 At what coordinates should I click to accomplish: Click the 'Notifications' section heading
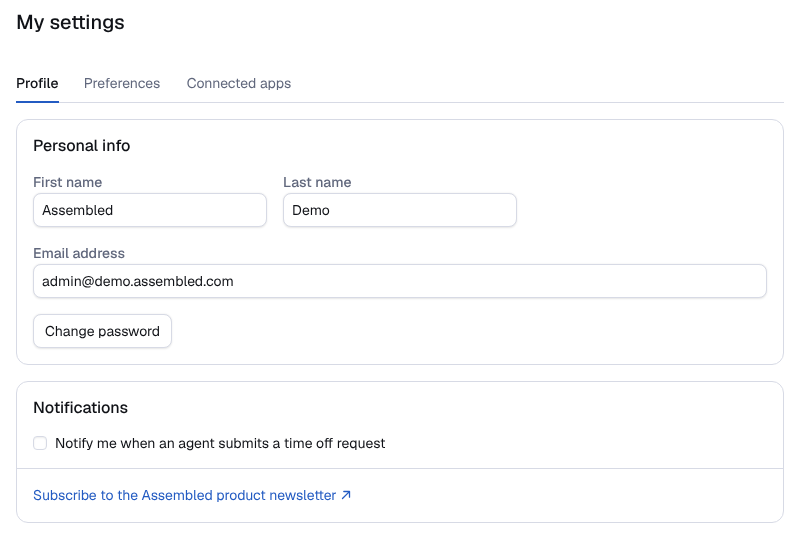[x=81, y=407]
